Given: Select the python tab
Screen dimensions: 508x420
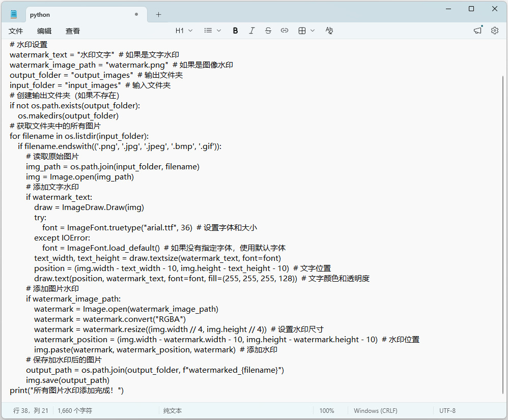Looking at the screenshot, I should click(x=86, y=15).
